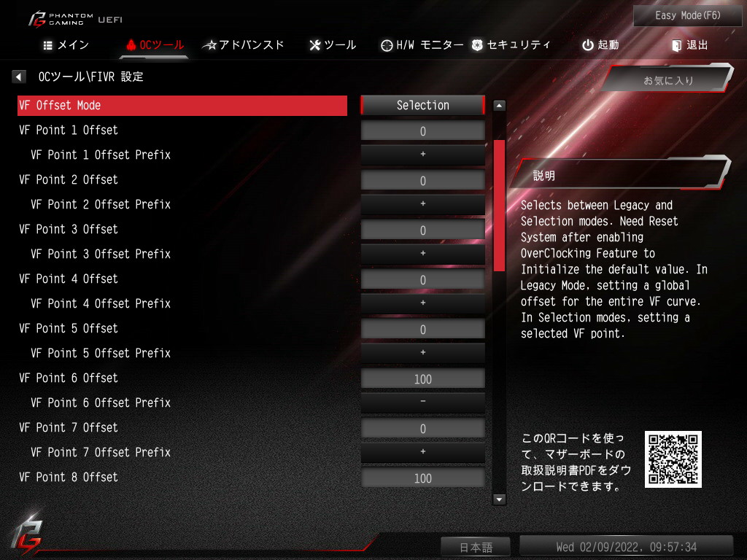Screen dimensions: 747x560
Task: Click the red scrollbar thumb in the settings list
Action: tap(499, 206)
